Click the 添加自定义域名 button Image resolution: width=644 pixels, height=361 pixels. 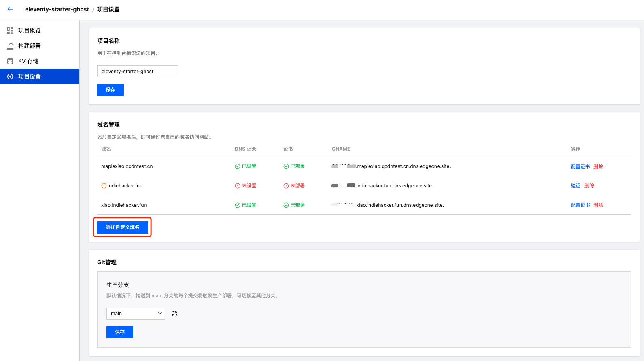(x=122, y=227)
